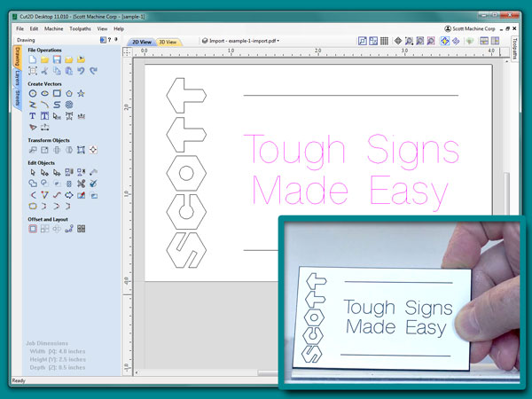Image resolution: width=532 pixels, height=399 pixels.
Task: Switch to the 3D View tab
Action: click(x=168, y=42)
